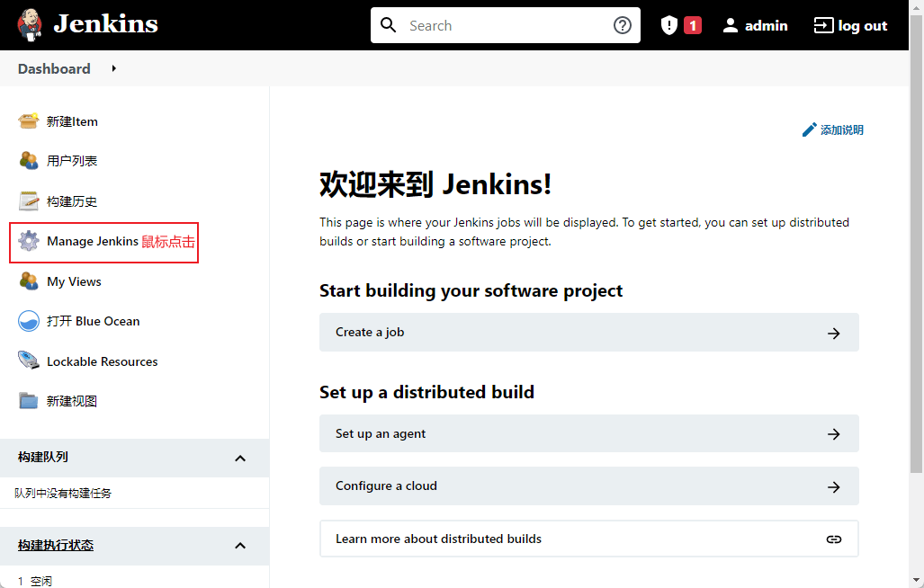Click the Jenkins butler logo icon
The width and height of the screenshot is (924, 588).
[30, 24]
